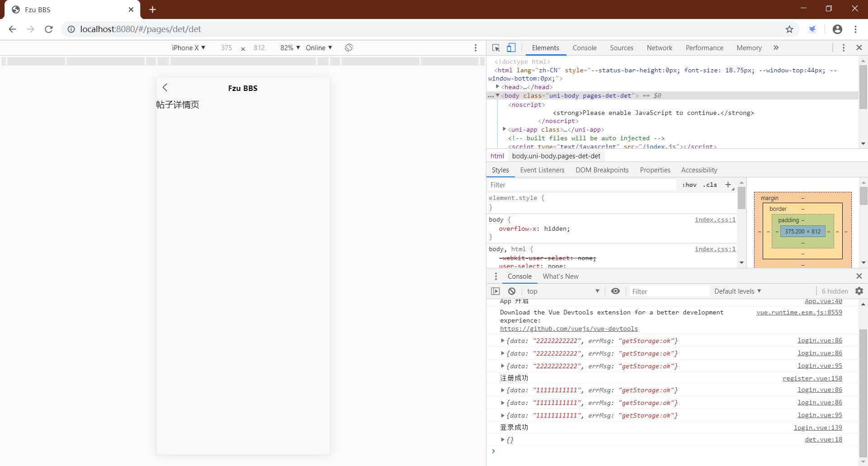868x466 pixels.
Task: Open the browser profile avatar
Action: coord(837,29)
